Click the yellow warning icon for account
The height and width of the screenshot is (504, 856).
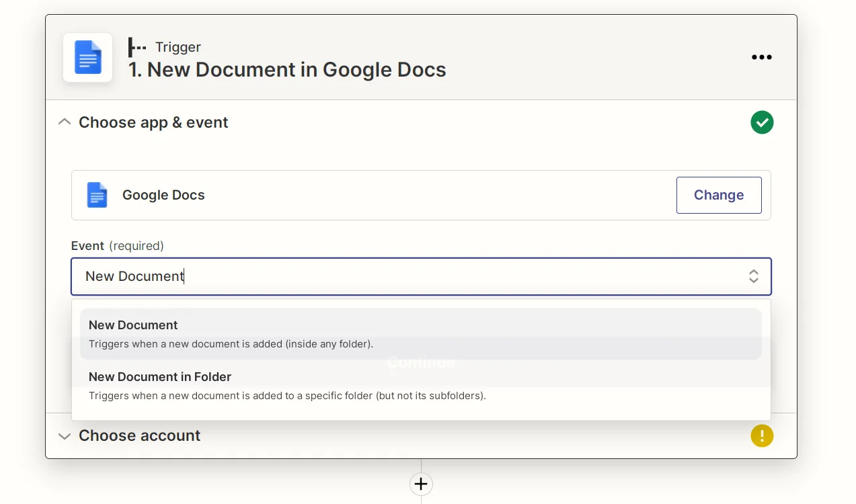pyautogui.click(x=761, y=435)
